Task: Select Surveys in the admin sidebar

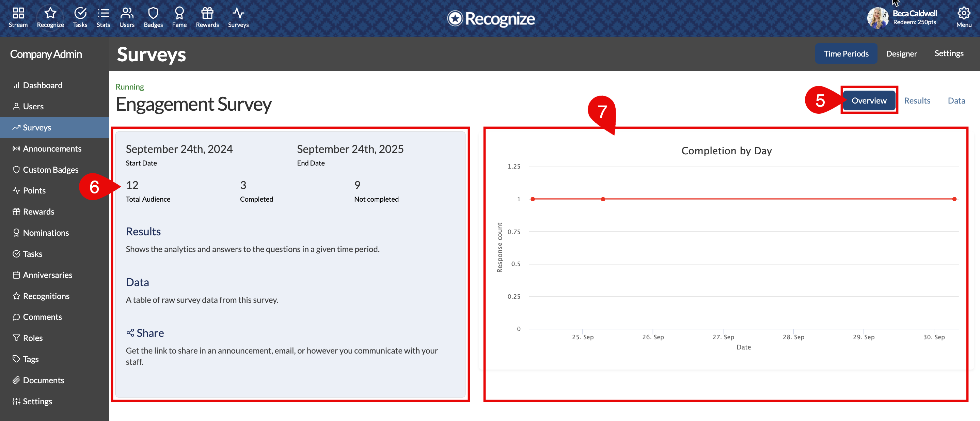Action: (54, 127)
